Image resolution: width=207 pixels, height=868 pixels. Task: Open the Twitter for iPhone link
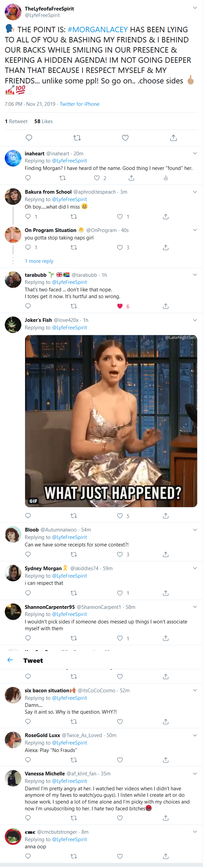click(x=80, y=104)
